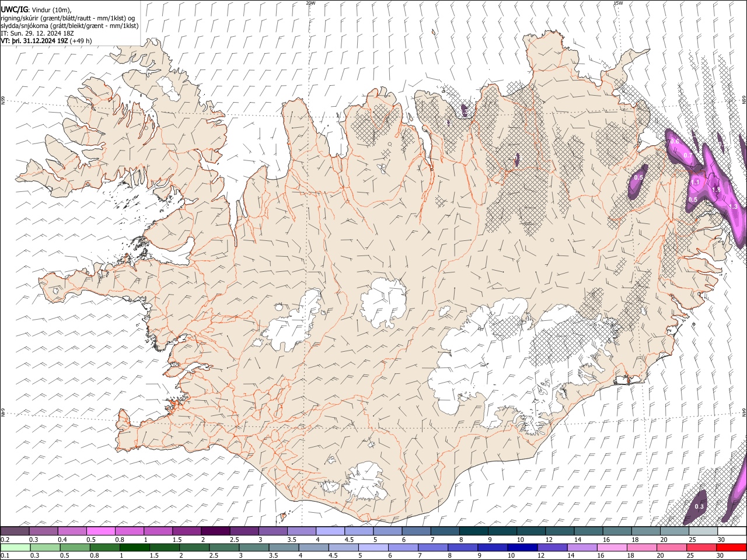The height and width of the screenshot is (560, 747).
Task: Select the 12 swatch in the upper legend row
Action: [x=560, y=531]
